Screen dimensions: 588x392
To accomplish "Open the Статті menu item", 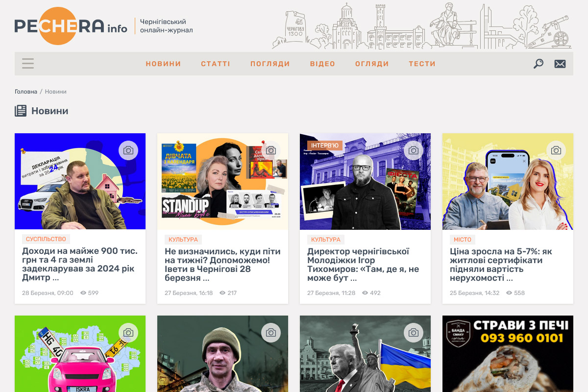I will (x=216, y=64).
